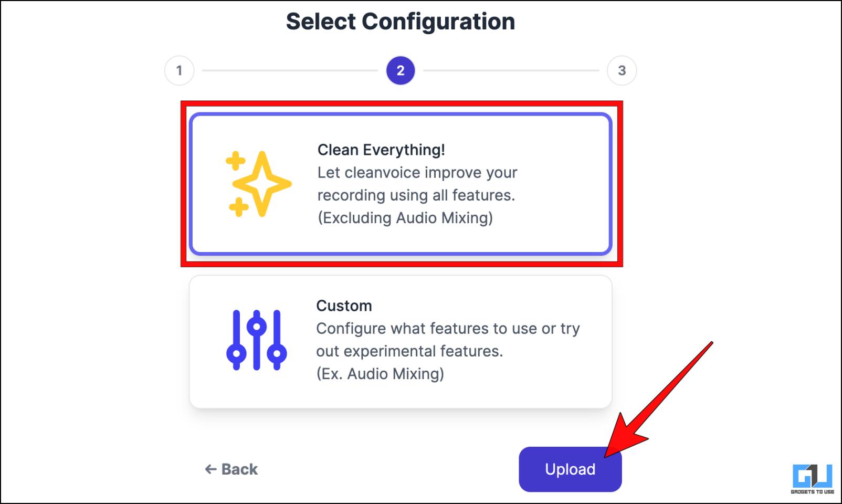Click the Upload button

pos(570,469)
